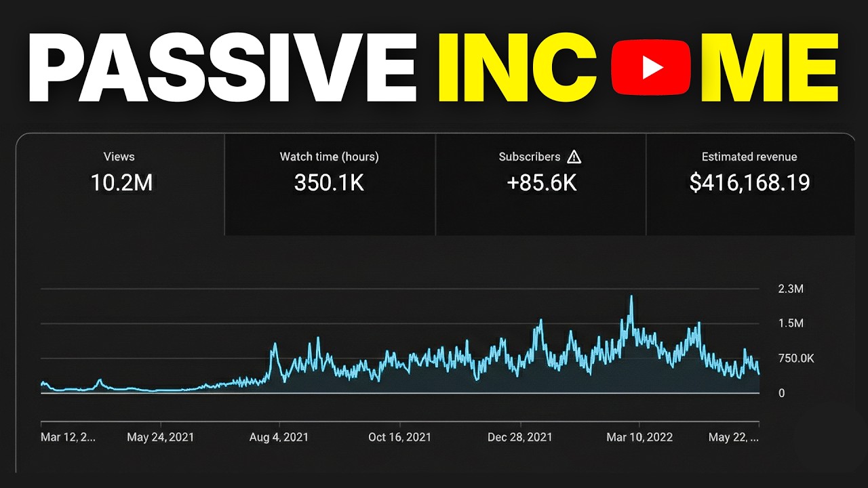Click the 10.2M views value
868x488 pixels.
[122, 183]
